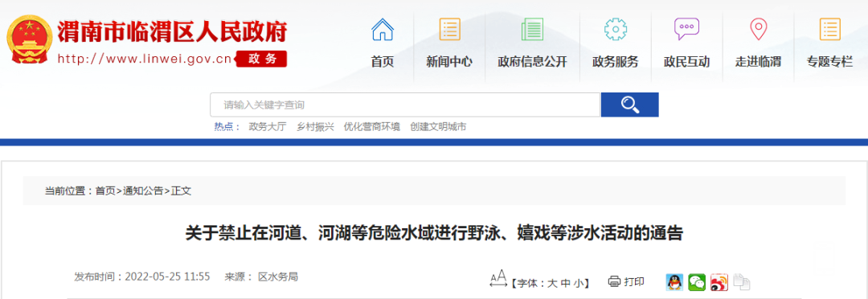Click the 正文 breadcrumb text
This screenshot has height=299, width=868.
point(181,191)
